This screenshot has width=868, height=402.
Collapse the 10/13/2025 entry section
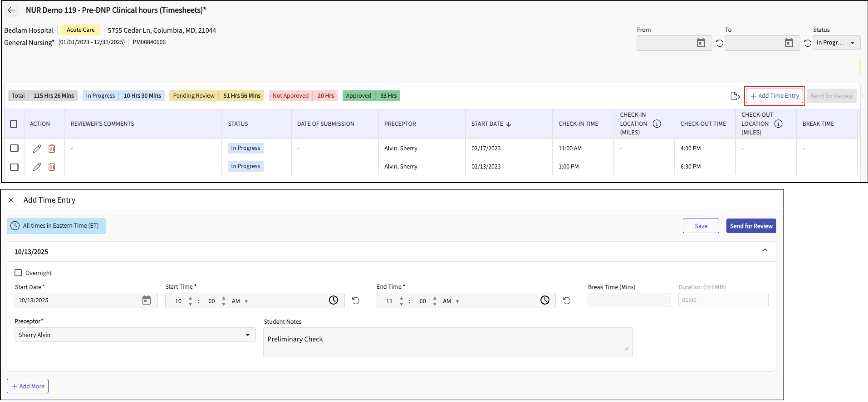[x=765, y=250]
